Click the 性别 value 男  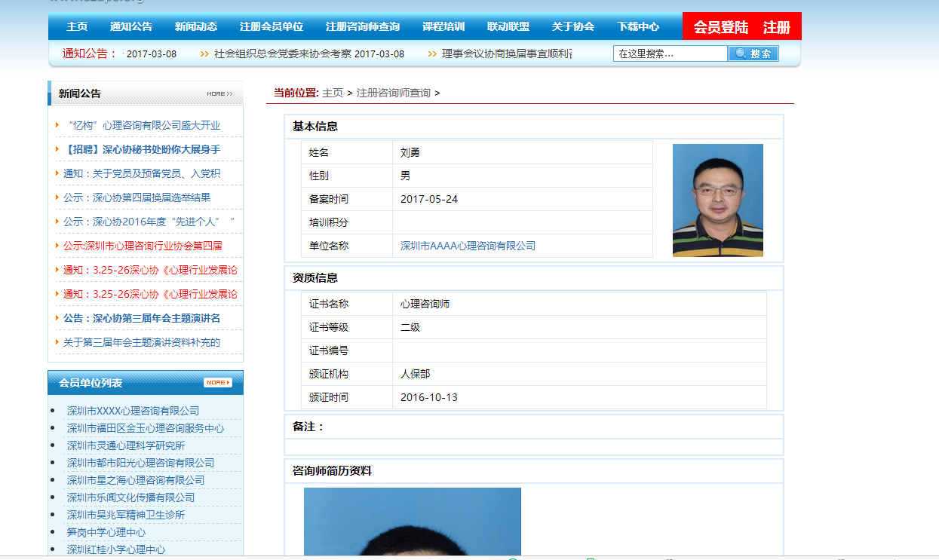405,176
